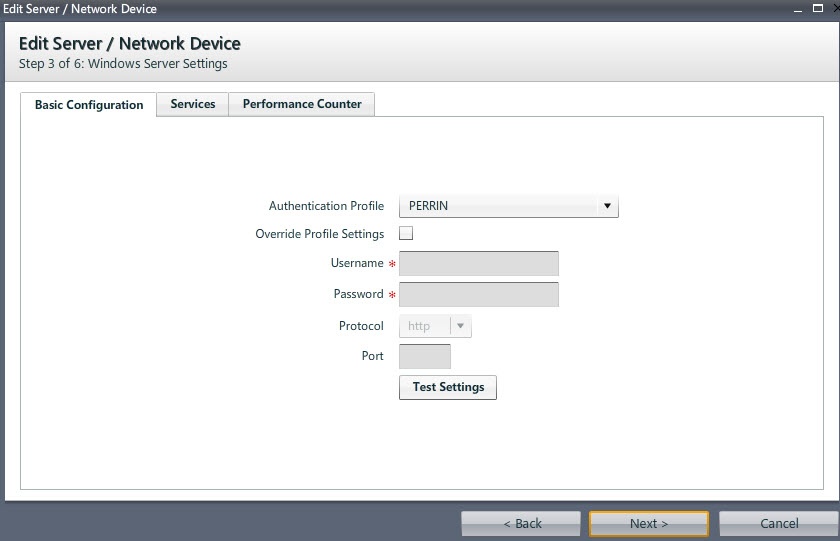Screen dimensions: 840x541
Task: Click the http protocol value box
Action: pos(424,326)
